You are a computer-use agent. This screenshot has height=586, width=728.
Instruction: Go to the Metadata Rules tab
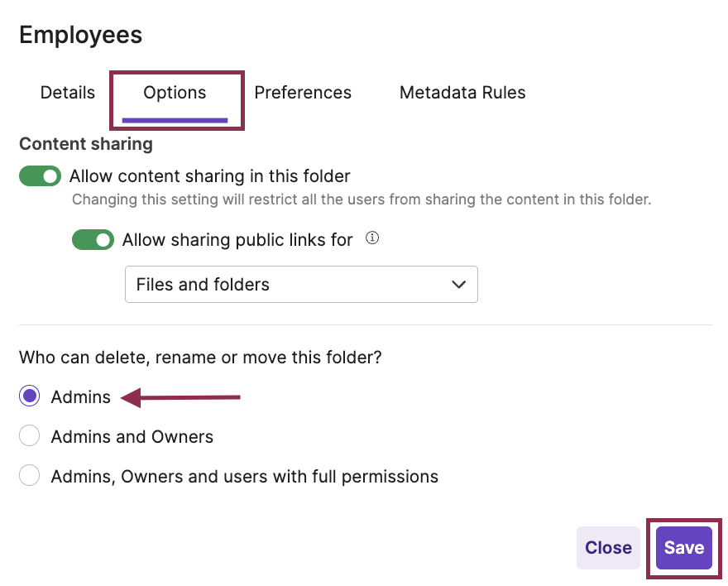coord(462,93)
